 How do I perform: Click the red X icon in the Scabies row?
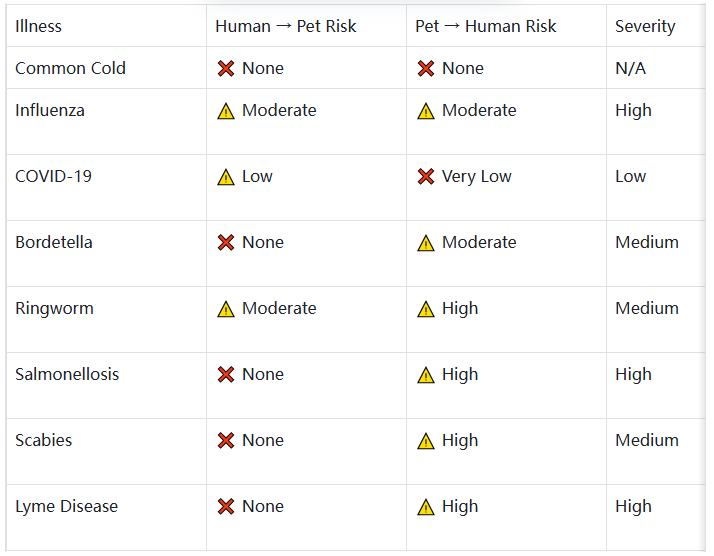click(226, 441)
